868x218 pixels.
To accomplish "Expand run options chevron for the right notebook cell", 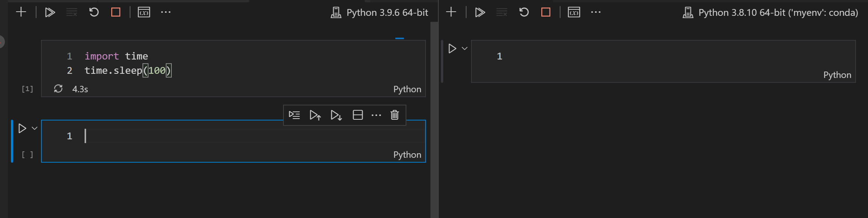I will 465,49.
